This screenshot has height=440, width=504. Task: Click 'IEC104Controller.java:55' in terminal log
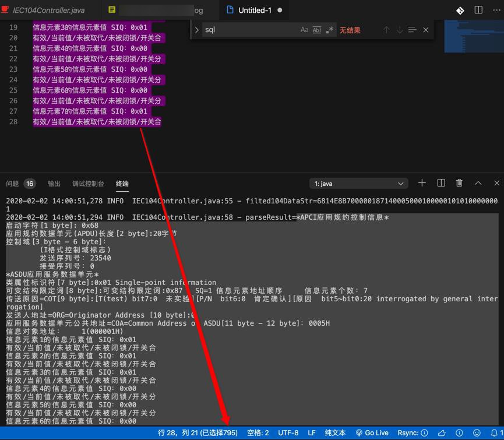182,201
